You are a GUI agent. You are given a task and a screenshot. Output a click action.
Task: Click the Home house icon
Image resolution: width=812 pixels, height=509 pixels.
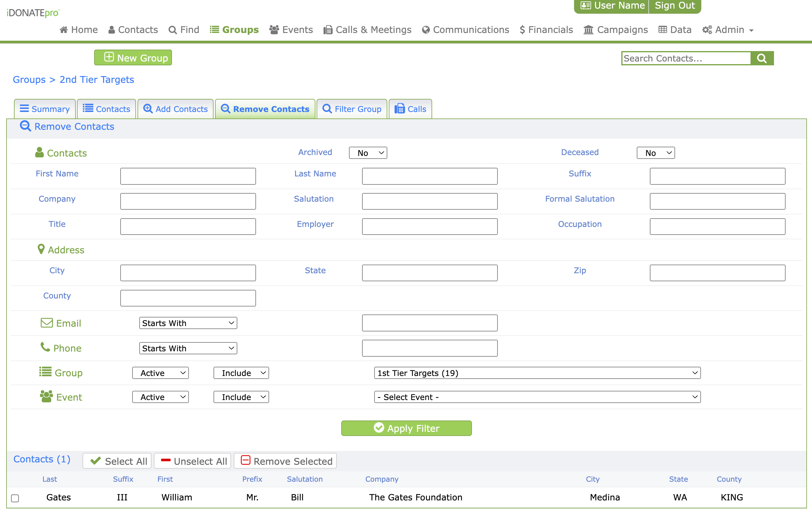click(x=64, y=30)
